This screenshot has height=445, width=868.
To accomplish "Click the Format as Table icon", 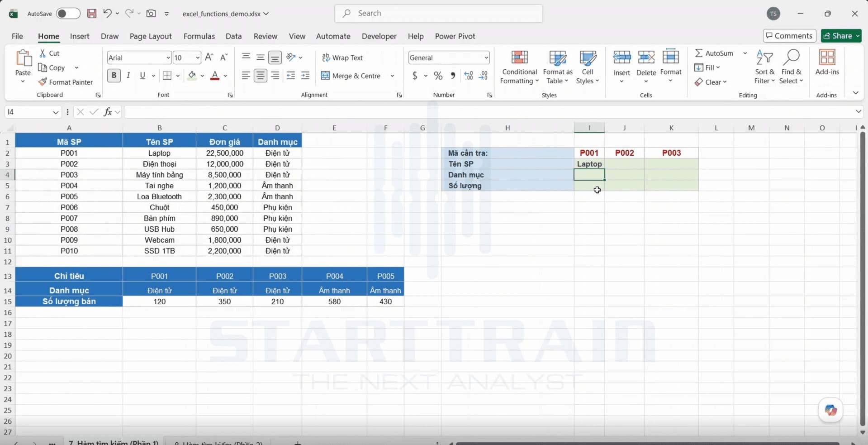I will (557, 58).
